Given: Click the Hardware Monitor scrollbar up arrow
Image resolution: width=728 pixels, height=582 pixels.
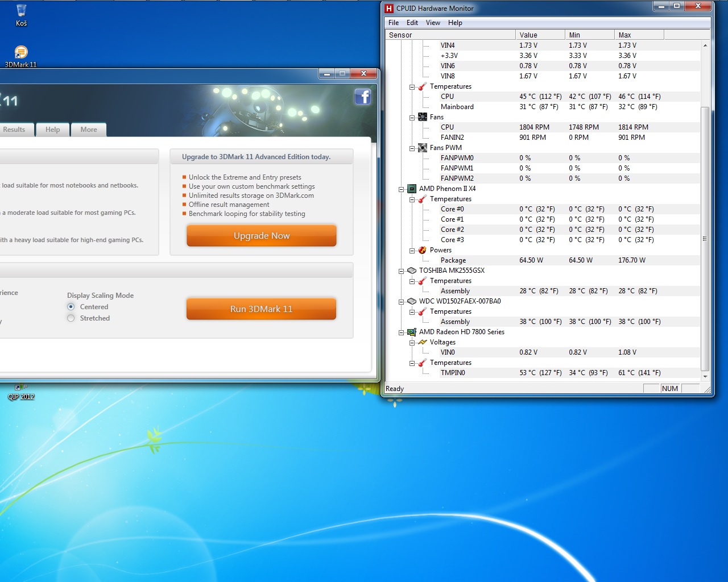Looking at the screenshot, I should [x=705, y=45].
